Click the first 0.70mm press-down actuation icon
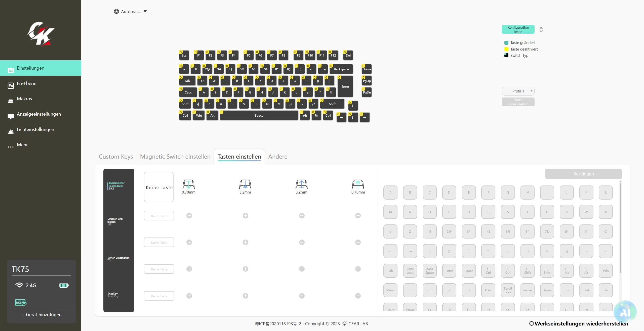Image resolution: width=644 pixels, height=331 pixels. point(188,184)
